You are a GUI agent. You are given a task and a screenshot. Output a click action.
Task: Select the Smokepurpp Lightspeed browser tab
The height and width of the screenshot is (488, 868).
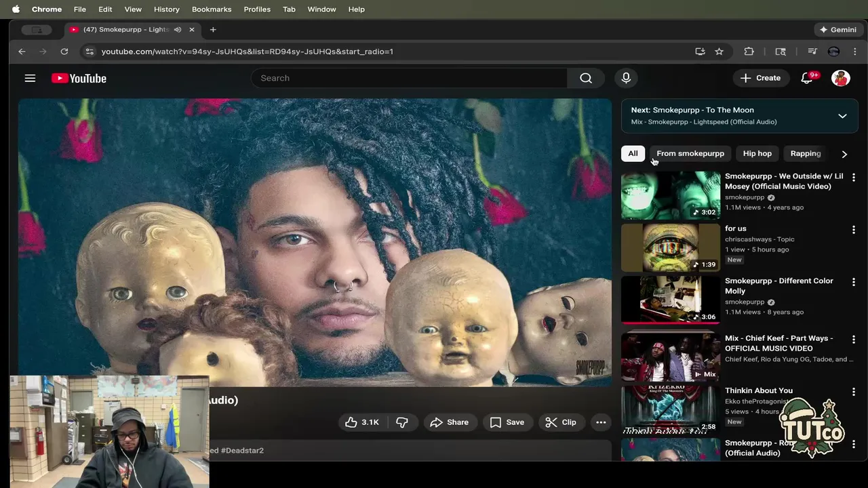pyautogui.click(x=132, y=30)
